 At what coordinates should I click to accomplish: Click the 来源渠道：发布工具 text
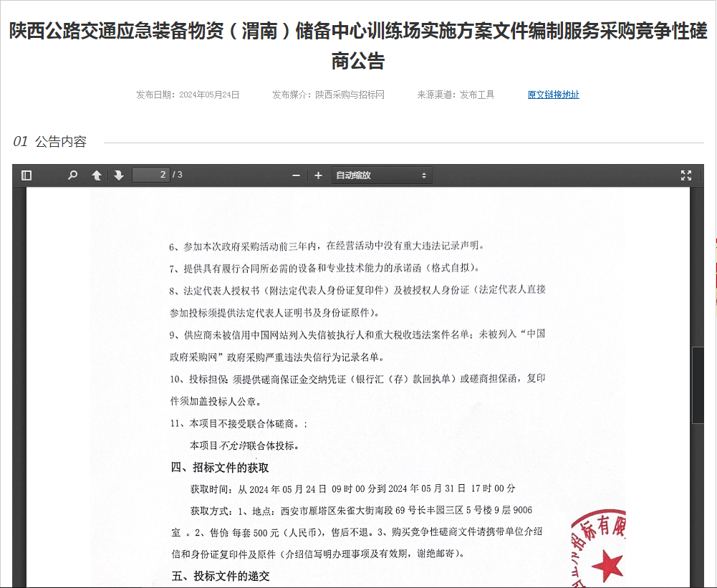(x=456, y=95)
